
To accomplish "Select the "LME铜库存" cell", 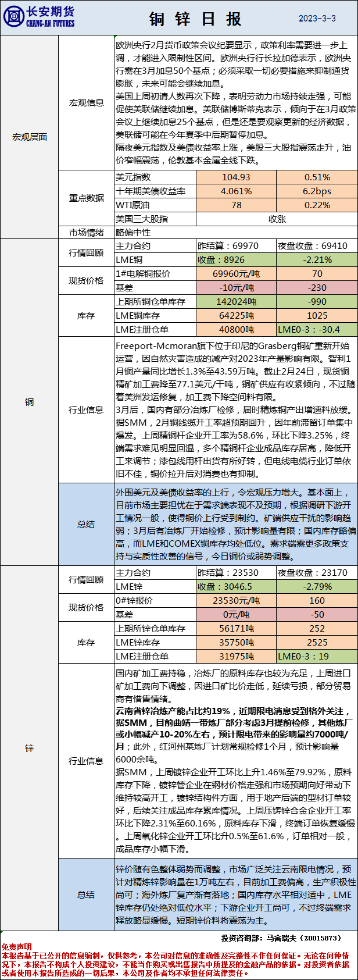I will pos(156,316).
